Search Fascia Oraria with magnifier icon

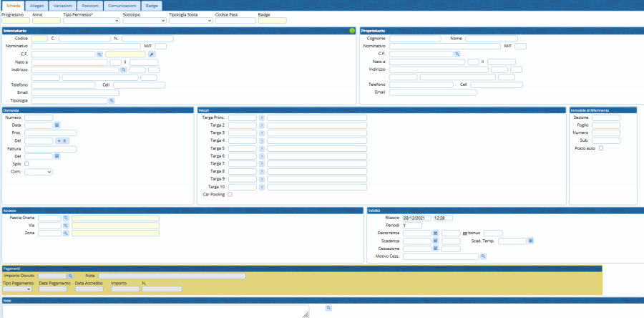65,217
